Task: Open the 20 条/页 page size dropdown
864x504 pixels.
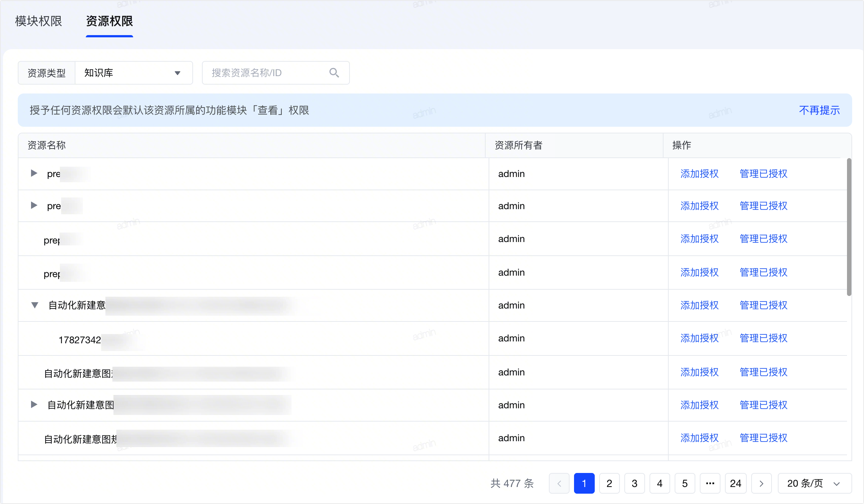Action: coord(814,483)
